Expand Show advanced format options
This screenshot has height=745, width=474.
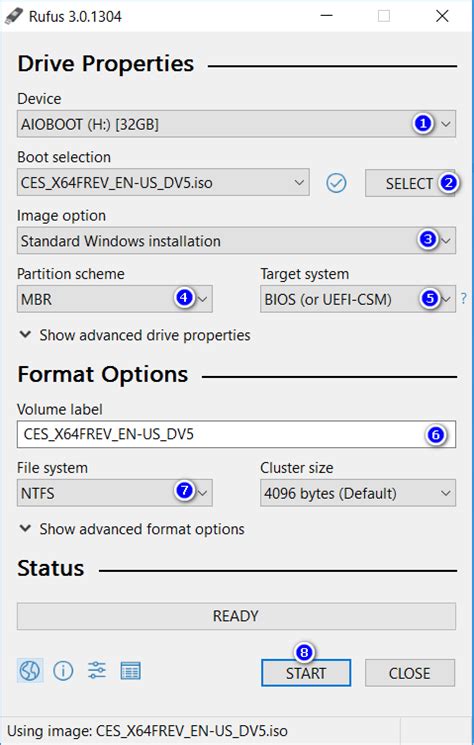[132, 529]
